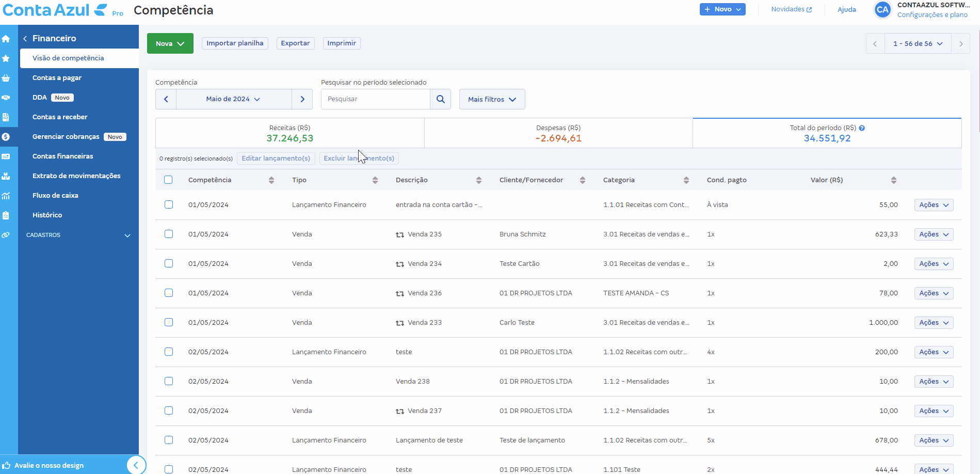Open the green Nova dropdown
980x474 pixels.
(170, 43)
